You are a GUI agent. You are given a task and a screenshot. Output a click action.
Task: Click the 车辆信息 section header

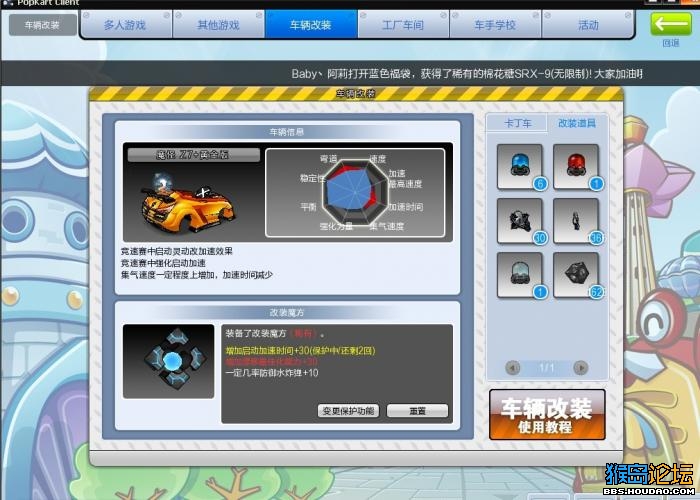point(287,132)
